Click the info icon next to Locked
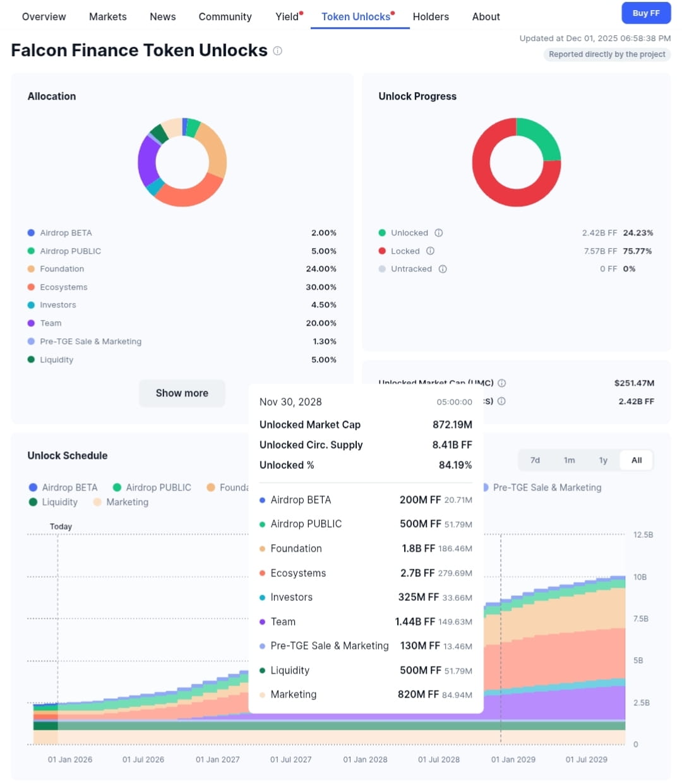Screen dimensions: 682x784 430,251
